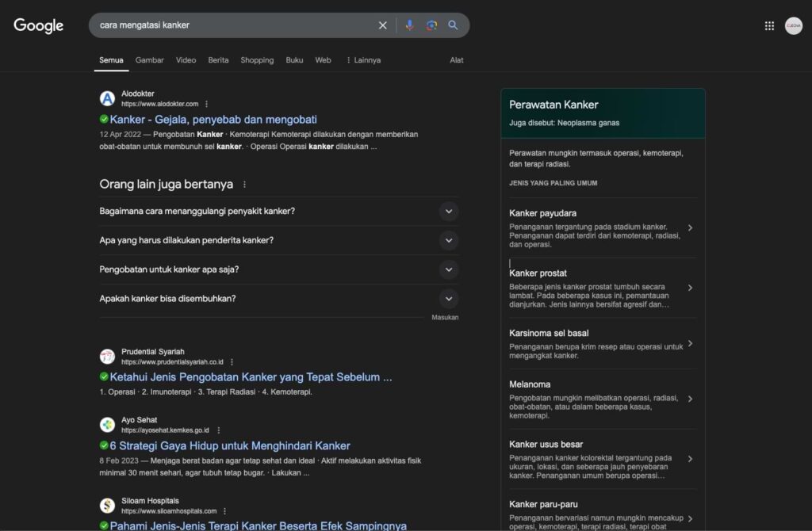The width and height of the screenshot is (812, 531).
Task: Switch to the Shopping tab
Action: coord(257,60)
